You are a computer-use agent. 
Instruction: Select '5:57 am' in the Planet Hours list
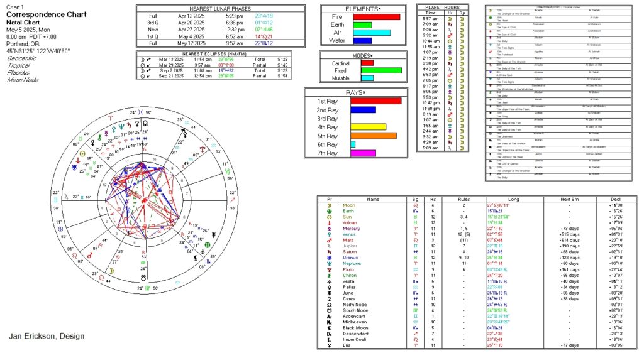(x=430, y=18)
